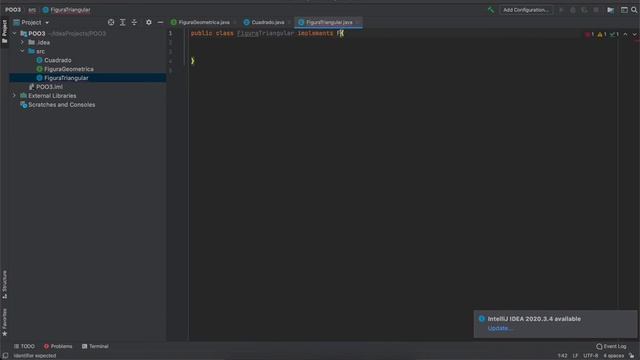Image resolution: width=640 pixels, height=360 pixels.
Task: Click line 1 in editor gutter
Action: [170, 33]
